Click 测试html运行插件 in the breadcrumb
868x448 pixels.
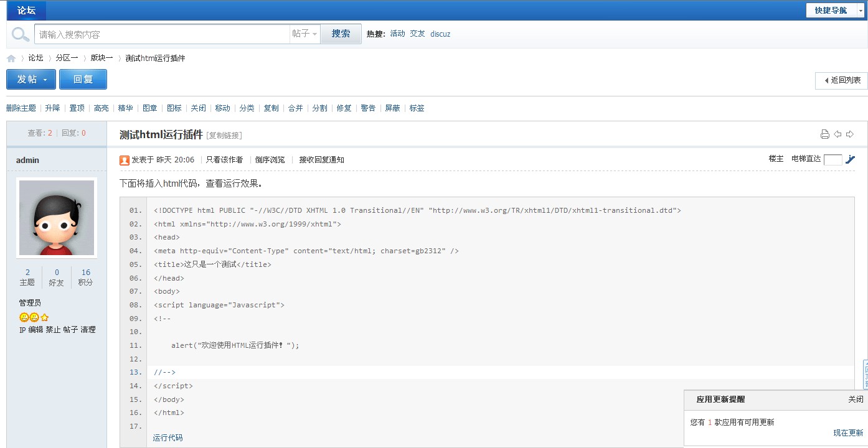pos(155,58)
